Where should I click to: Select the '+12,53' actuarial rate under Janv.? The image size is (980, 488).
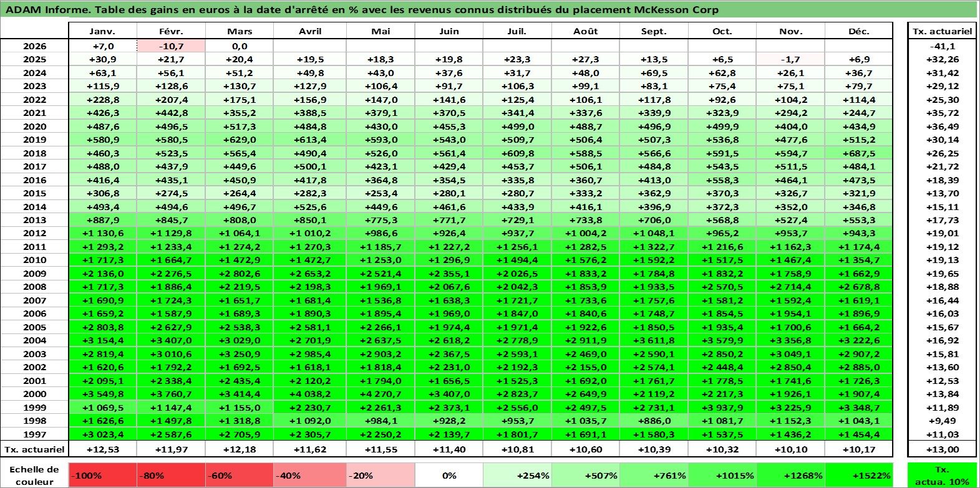102,449
